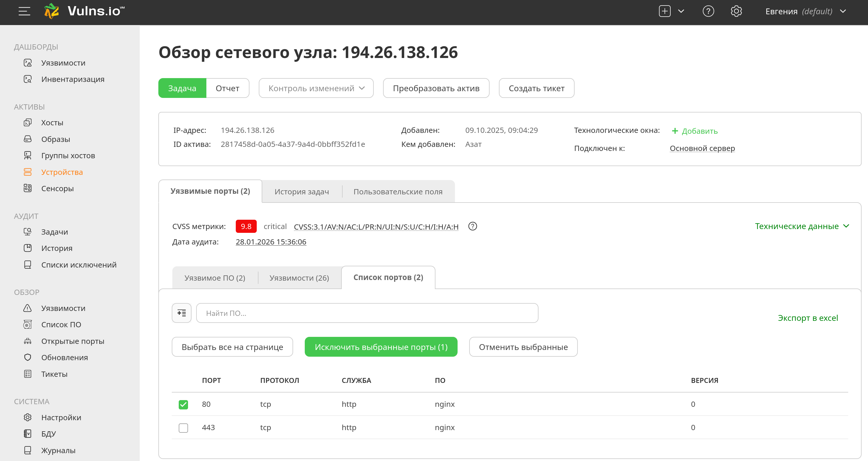Click the Найти ПО search field
This screenshot has height=461, width=868.
tap(366, 313)
